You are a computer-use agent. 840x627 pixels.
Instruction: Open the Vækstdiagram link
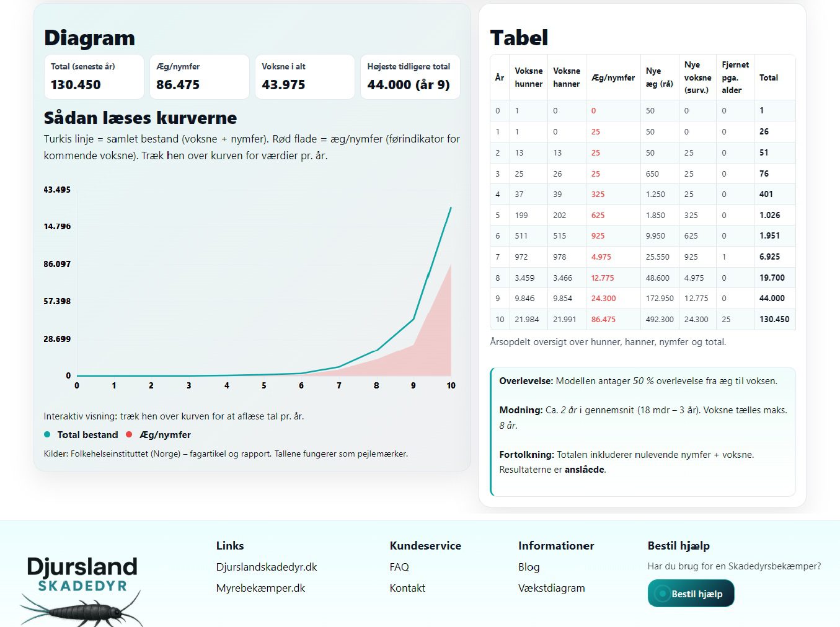click(551, 588)
